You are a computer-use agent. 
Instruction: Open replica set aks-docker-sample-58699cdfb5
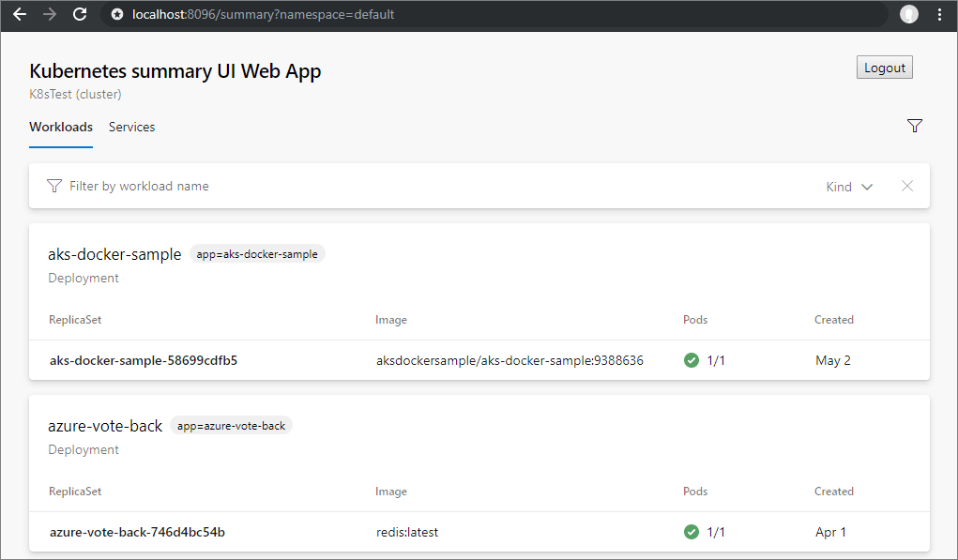click(x=144, y=360)
